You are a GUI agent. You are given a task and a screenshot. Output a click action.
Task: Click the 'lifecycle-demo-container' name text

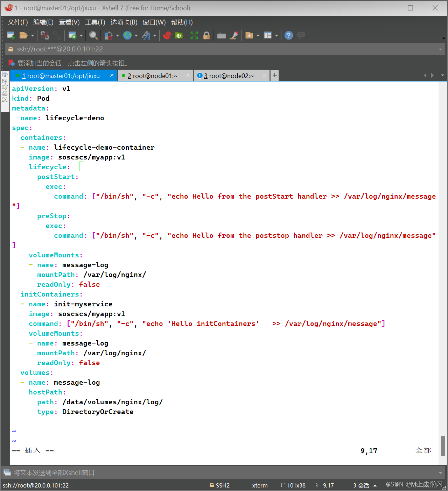point(104,148)
